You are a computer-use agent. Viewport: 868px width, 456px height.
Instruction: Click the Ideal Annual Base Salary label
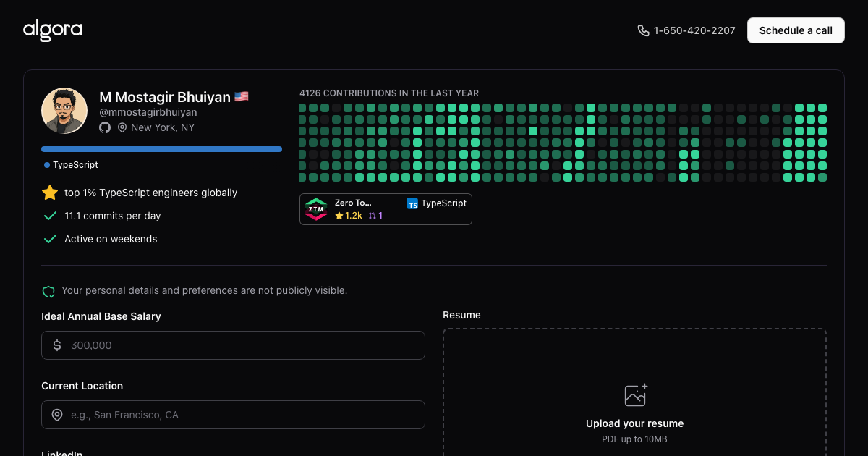coord(101,316)
